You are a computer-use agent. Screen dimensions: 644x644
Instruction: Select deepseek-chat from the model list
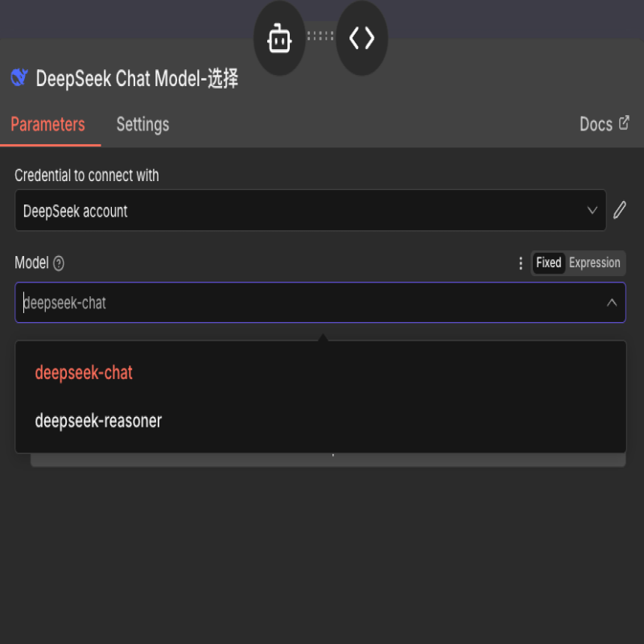pos(84,373)
